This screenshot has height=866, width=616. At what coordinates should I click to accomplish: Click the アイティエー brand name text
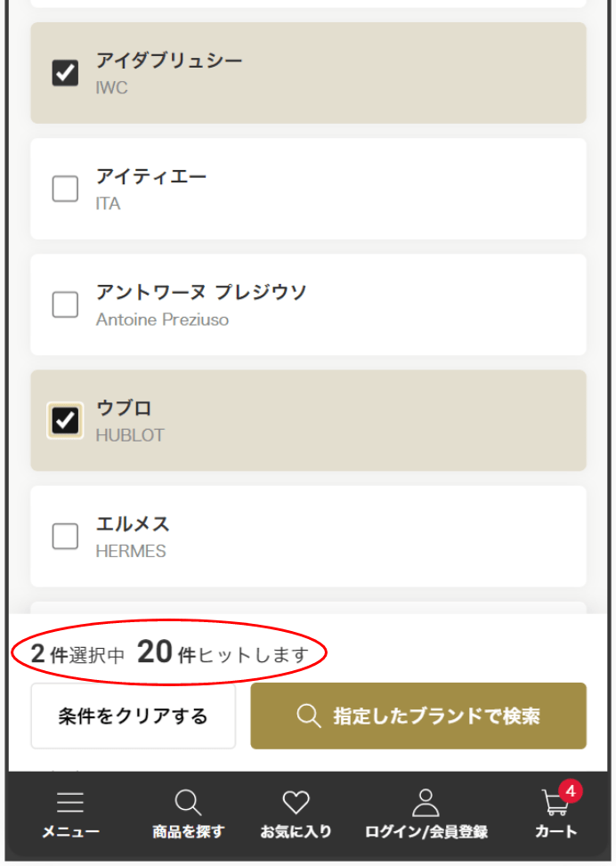pos(151,177)
